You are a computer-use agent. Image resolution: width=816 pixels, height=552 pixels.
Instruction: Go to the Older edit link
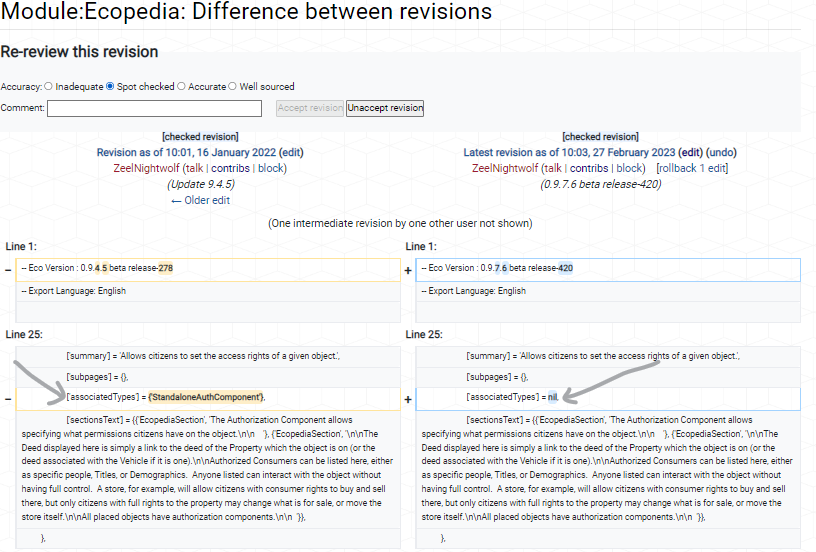point(200,200)
